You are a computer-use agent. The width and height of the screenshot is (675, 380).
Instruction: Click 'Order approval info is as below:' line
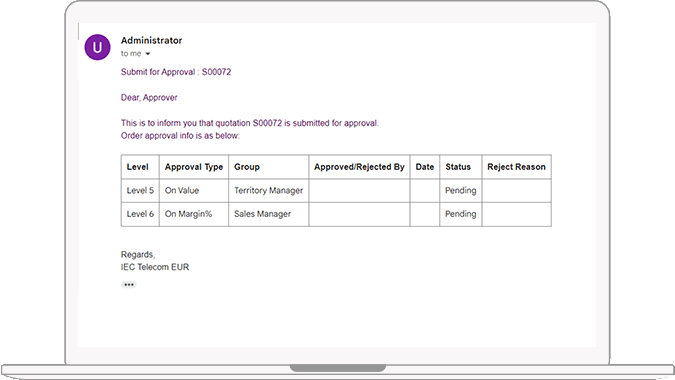coord(180,136)
